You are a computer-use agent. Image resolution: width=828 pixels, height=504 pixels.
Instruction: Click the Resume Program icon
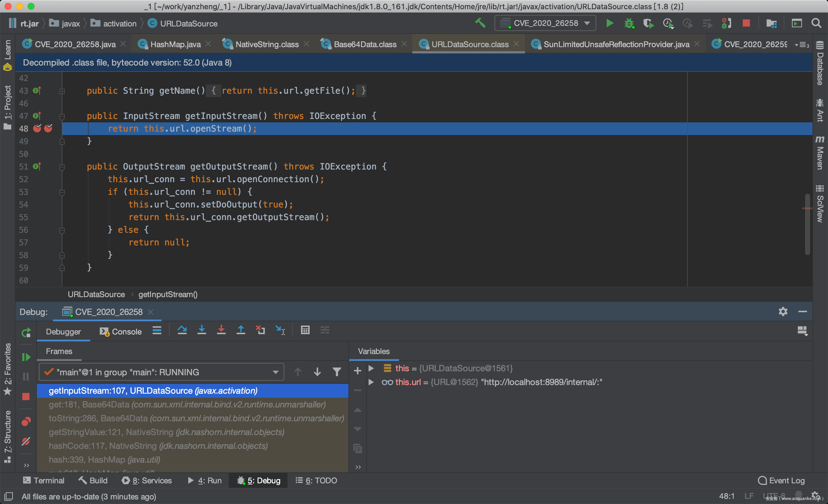[x=26, y=357]
